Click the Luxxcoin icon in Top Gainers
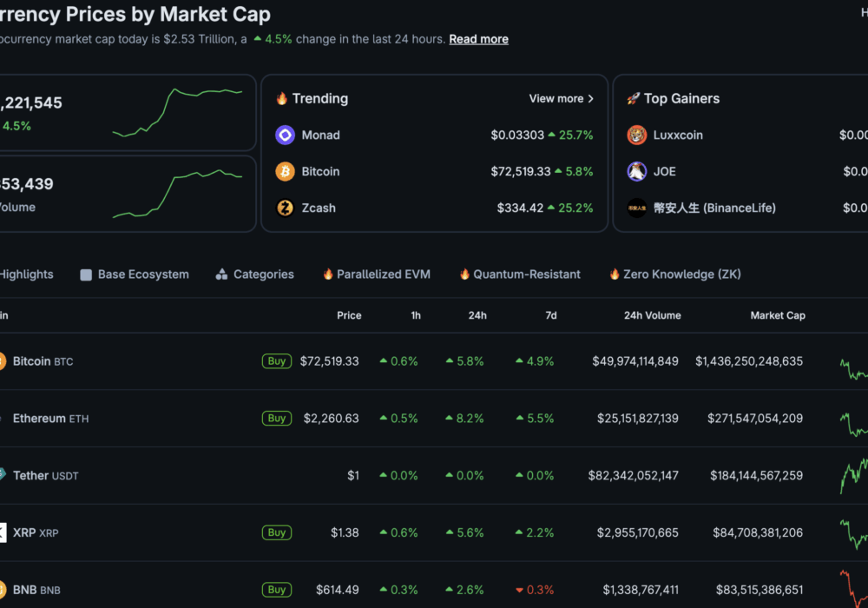 [637, 135]
